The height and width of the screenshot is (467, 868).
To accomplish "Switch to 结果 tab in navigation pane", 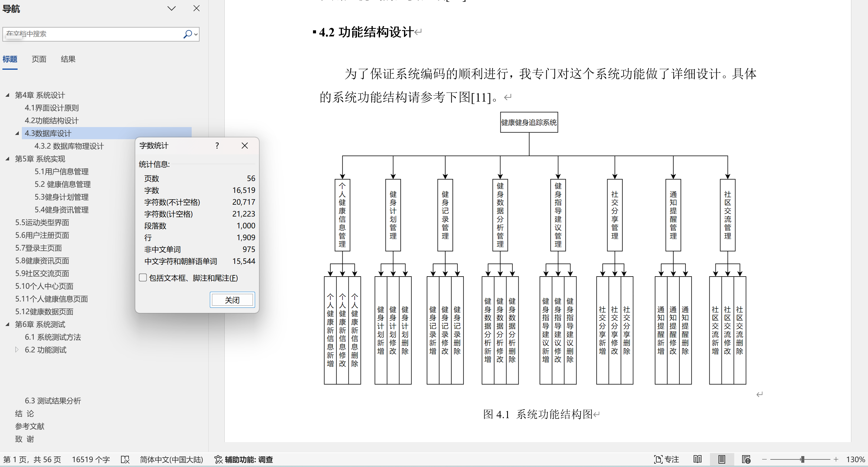I will point(68,59).
